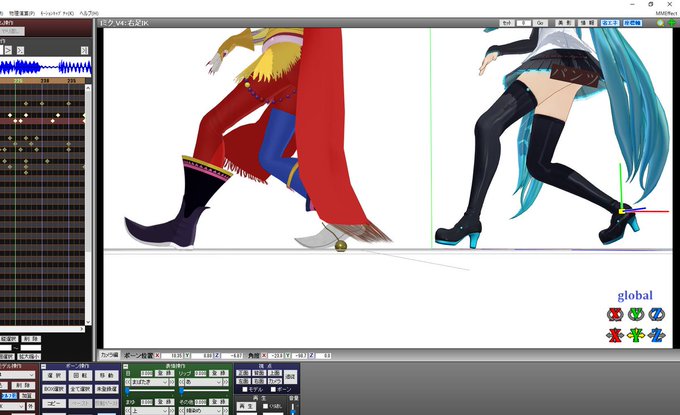
Task: Open the モーションキャプチャ(K) menu
Action: pyautogui.click(x=57, y=13)
